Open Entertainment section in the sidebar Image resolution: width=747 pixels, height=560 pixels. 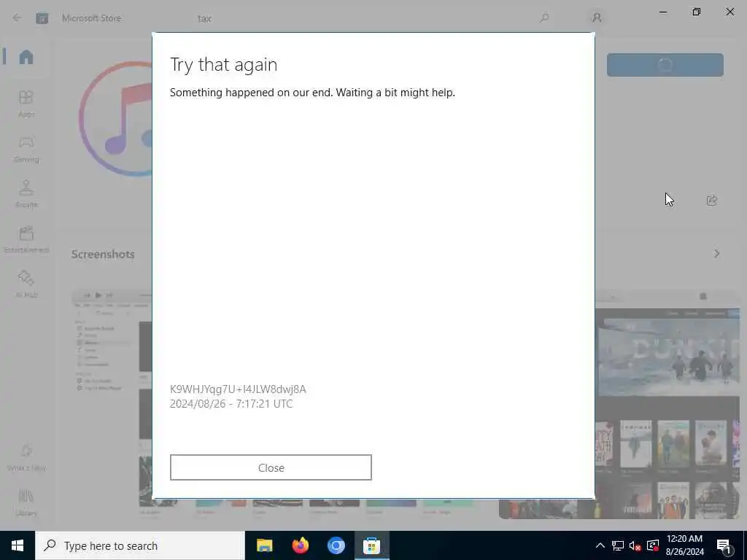tap(26, 239)
